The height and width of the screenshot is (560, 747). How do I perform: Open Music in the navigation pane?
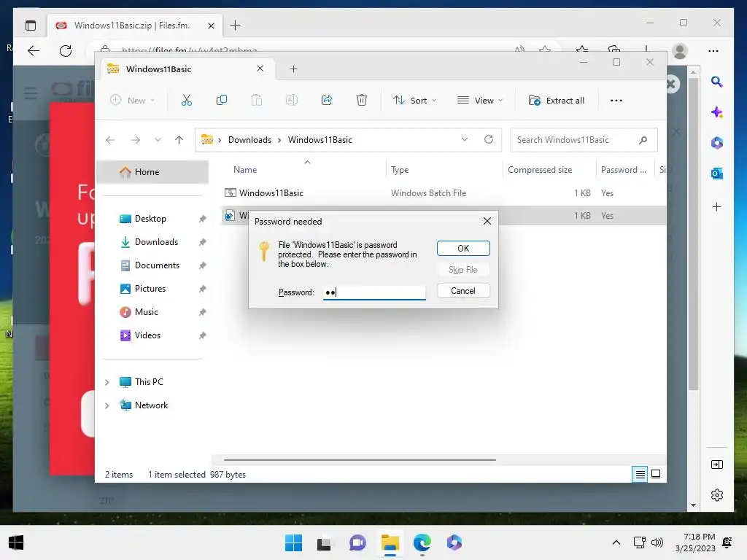(x=146, y=312)
